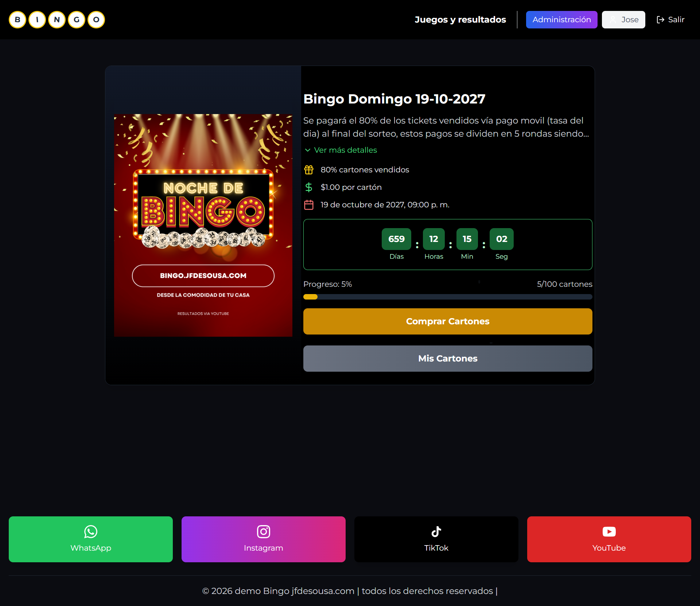
Task: Click the green dollar sign icon
Action: pos(309,187)
